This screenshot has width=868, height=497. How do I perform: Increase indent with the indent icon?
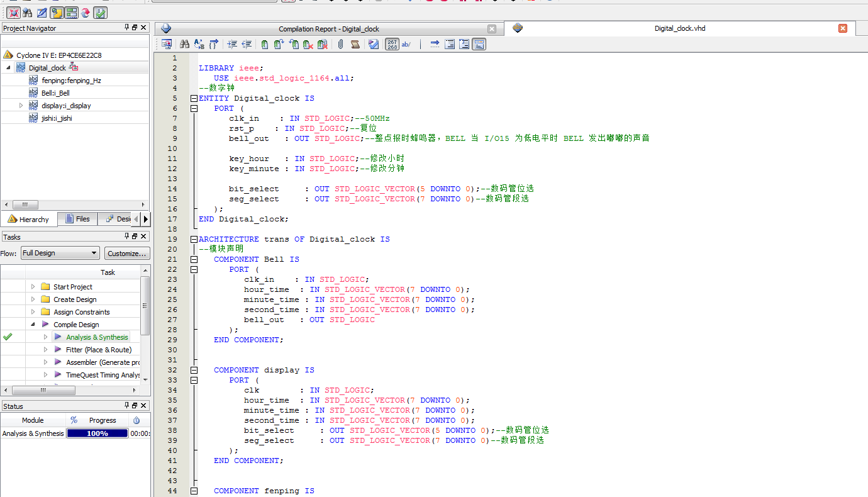[232, 44]
